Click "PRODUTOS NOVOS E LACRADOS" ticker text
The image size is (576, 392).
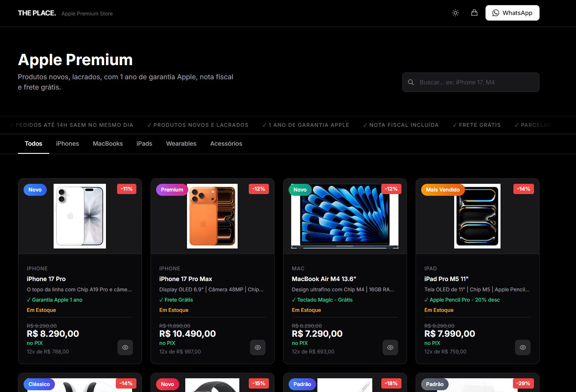(201, 125)
